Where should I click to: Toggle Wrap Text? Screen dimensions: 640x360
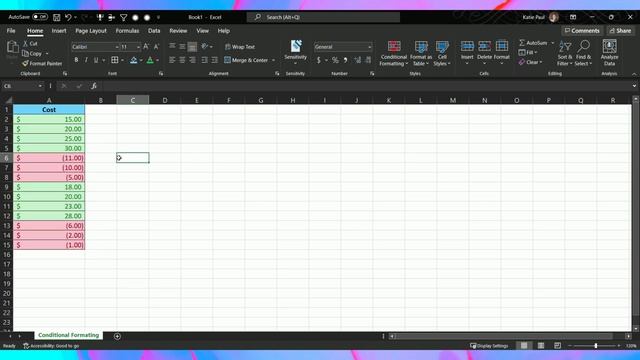[x=240, y=47]
